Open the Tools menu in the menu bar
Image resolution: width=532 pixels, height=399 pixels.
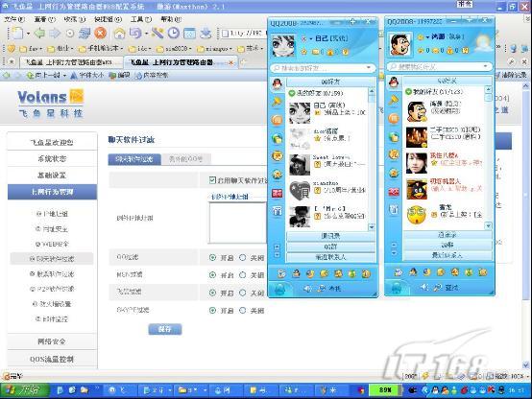point(141,19)
